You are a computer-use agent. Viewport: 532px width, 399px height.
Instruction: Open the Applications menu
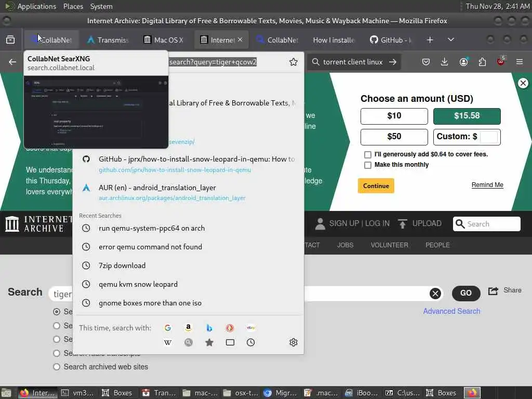(37, 6)
